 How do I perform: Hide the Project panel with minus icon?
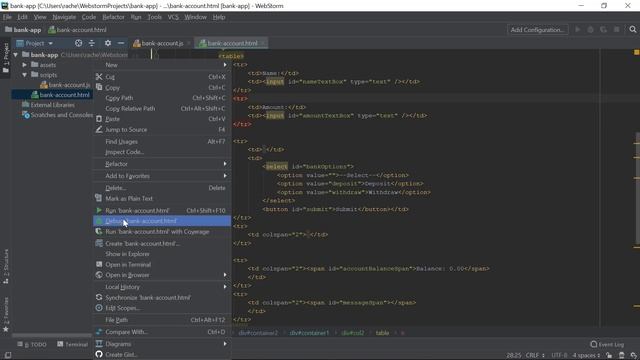pos(121,43)
